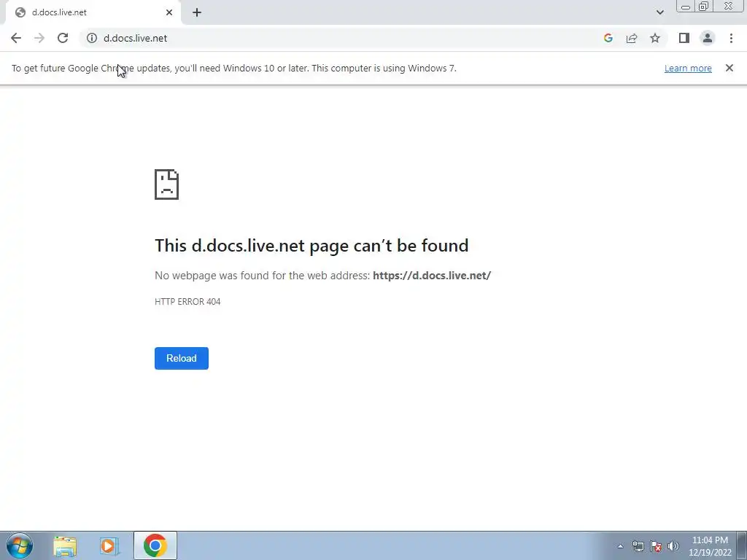Click the forward navigation arrow
This screenshot has height=560, width=747.
(x=39, y=38)
